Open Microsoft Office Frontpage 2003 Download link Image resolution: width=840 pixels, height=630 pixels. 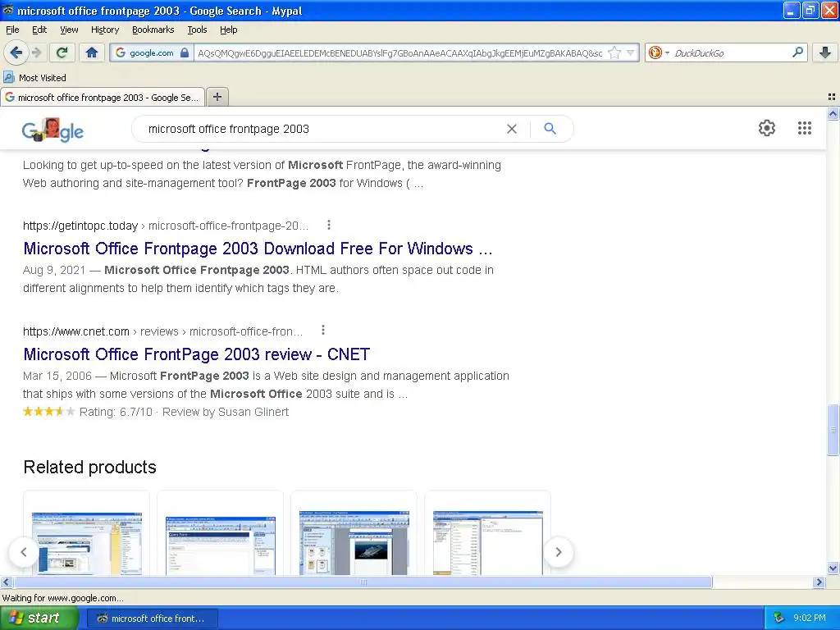(258, 249)
